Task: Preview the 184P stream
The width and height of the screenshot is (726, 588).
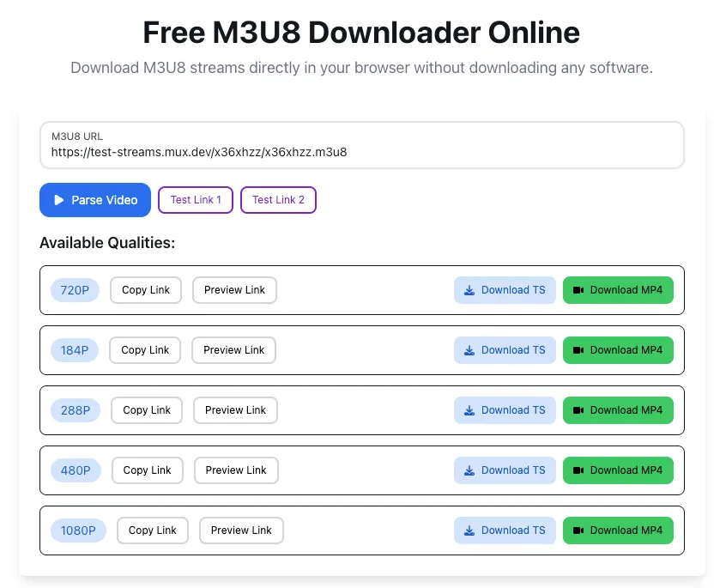Action: (233, 350)
